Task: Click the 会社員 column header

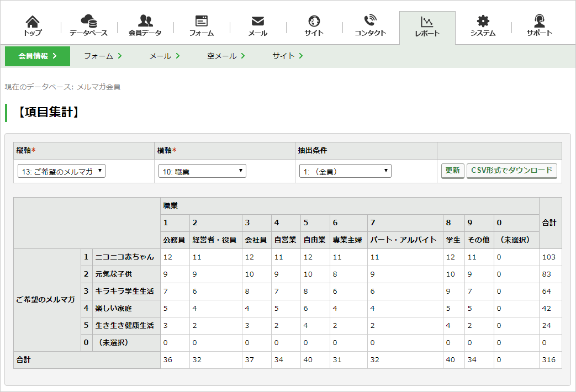Action: 257,240
